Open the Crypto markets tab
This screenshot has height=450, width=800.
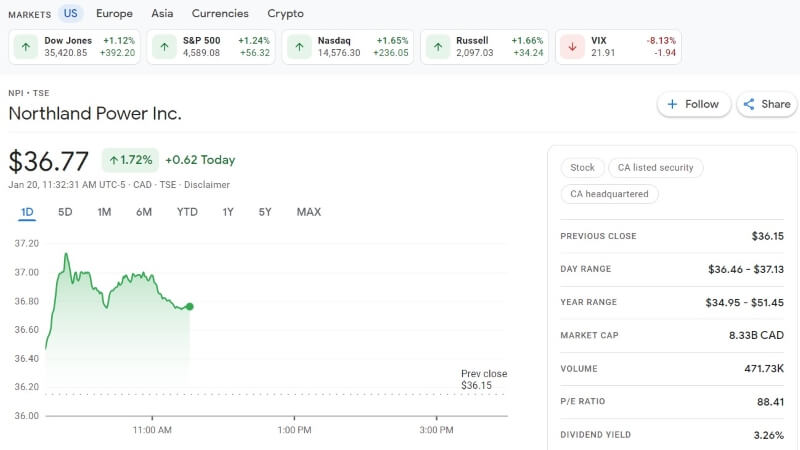click(285, 14)
